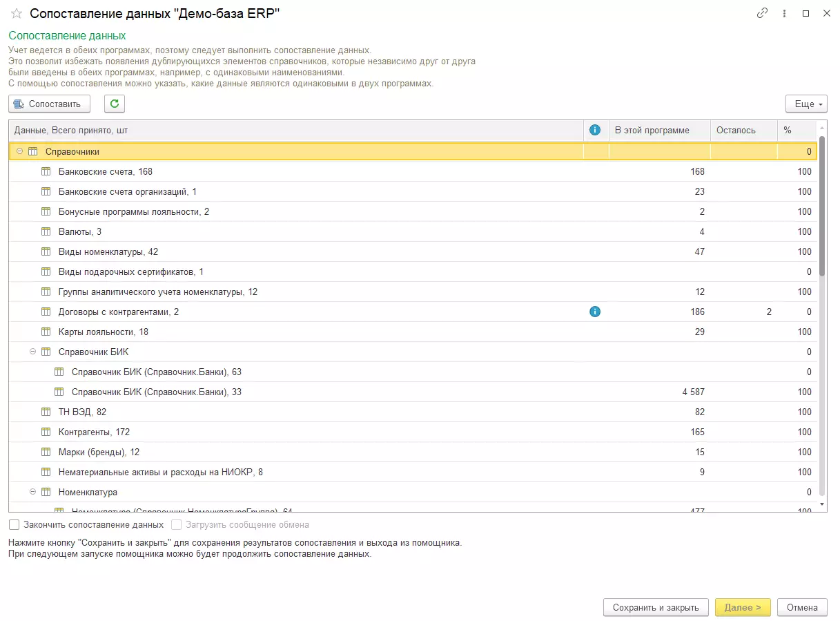The height and width of the screenshot is (621, 840).
Task: Click table icon of Договоры с контрагентами
Action: (46, 312)
